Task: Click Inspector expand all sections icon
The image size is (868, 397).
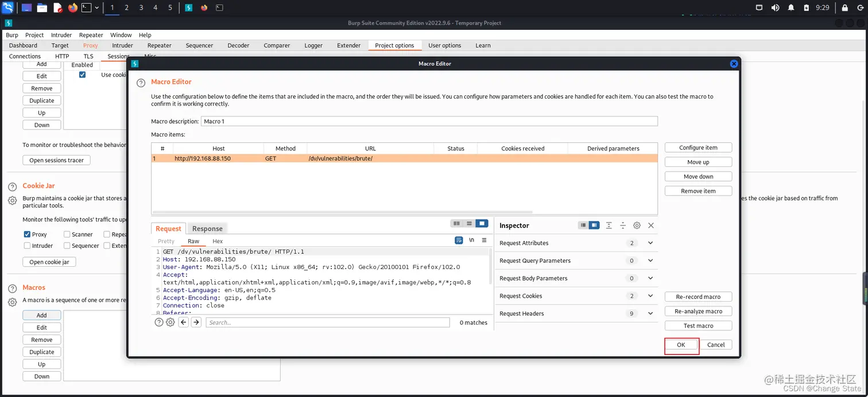Action: (609, 225)
